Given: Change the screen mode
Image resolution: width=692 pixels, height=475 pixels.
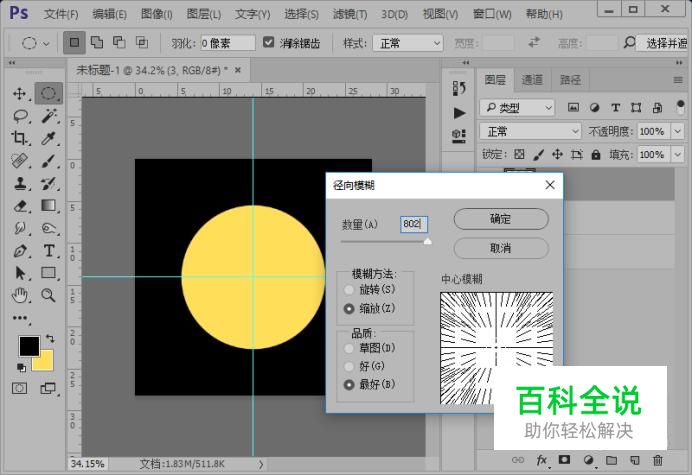Looking at the screenshot, I should point(48,388).
